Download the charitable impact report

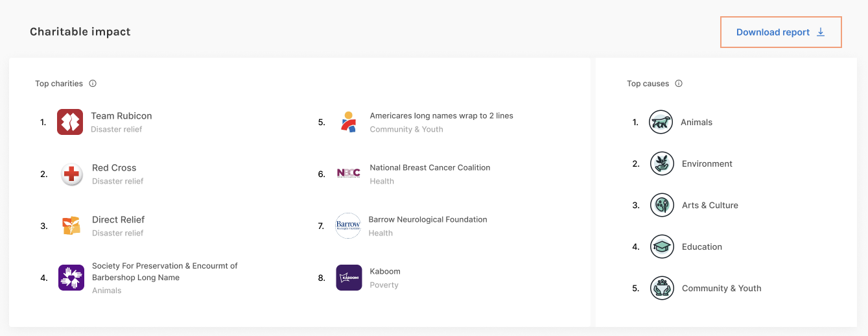click(x=780, y=32)
